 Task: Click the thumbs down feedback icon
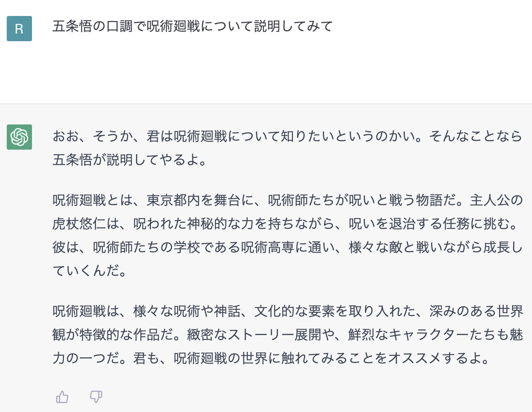[x=96, y=396]
